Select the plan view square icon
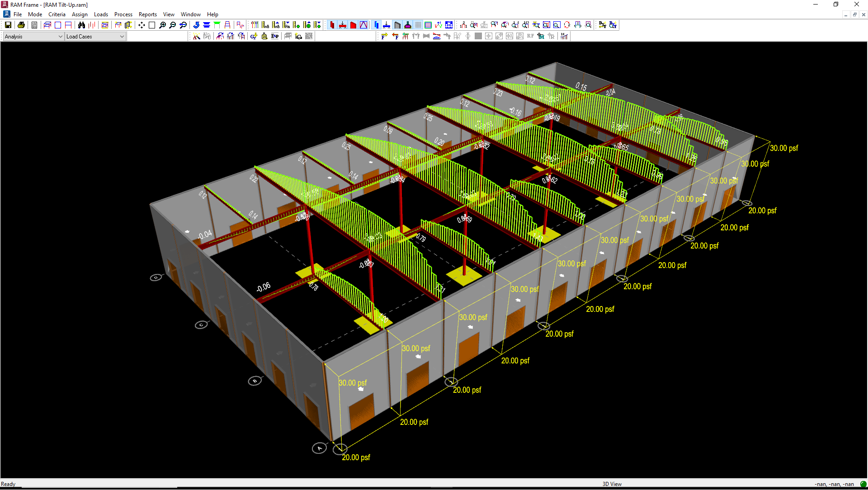The image size is (868, 490). [x=58, y=25]
